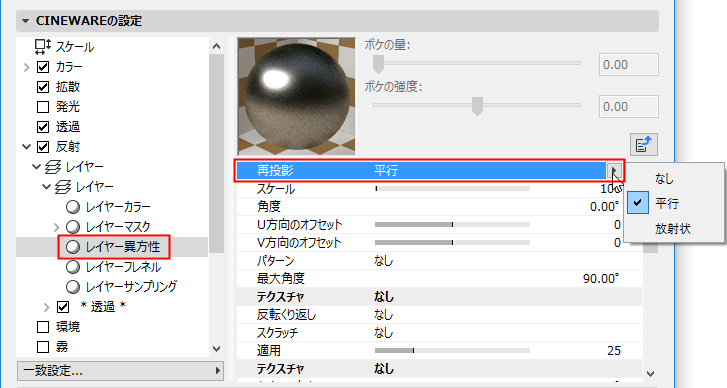Click the 0.00° value of 角度
727x388 pixels.
tap(605, 207)
